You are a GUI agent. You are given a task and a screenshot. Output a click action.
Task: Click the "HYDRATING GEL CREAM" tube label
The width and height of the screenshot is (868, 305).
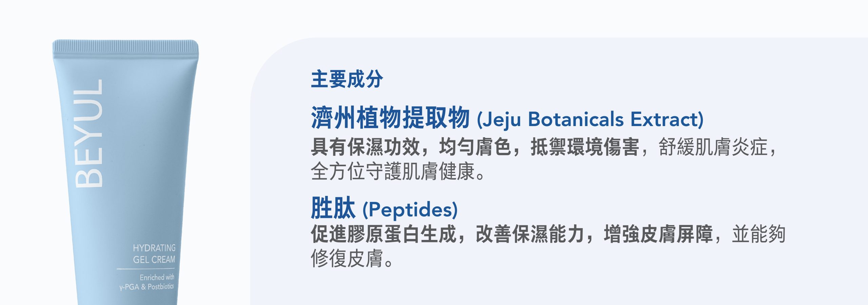[x=154, y=254]
